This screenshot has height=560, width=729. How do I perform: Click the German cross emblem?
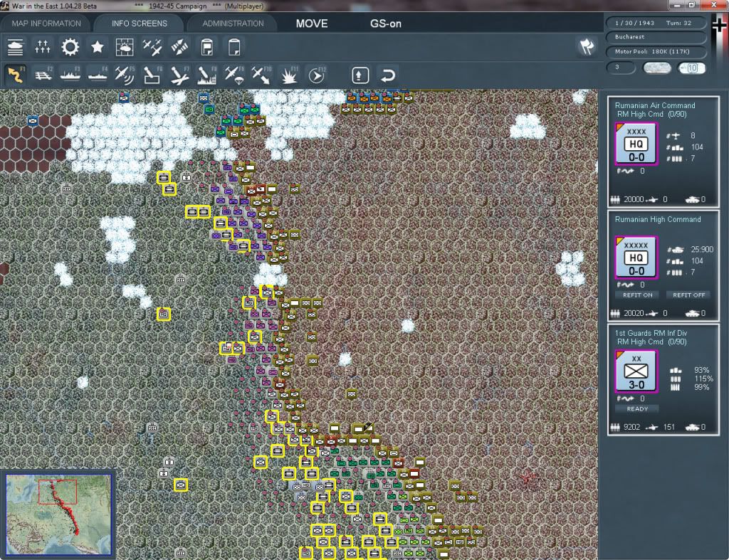coord(719,26)
